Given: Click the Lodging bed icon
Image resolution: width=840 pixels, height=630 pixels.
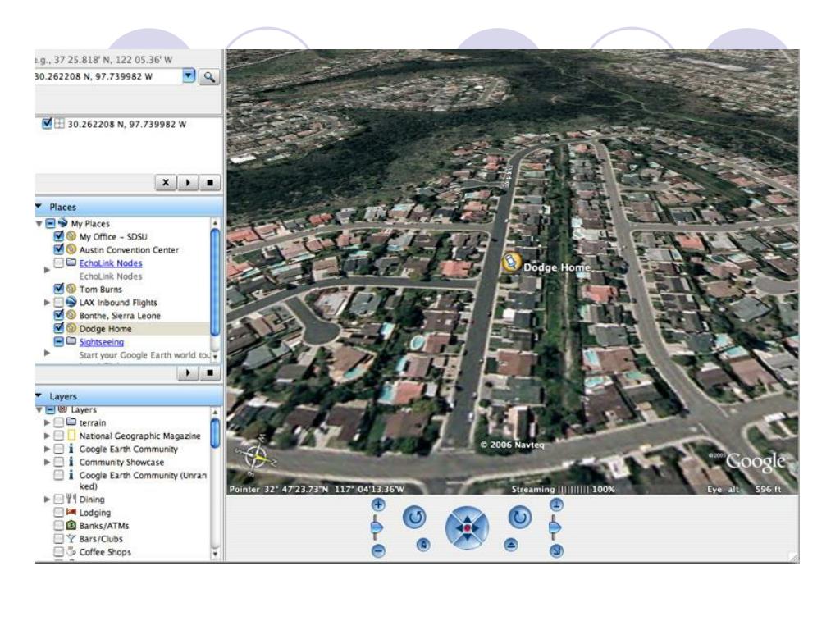Looking at the screenshot, I should point(71,512).
